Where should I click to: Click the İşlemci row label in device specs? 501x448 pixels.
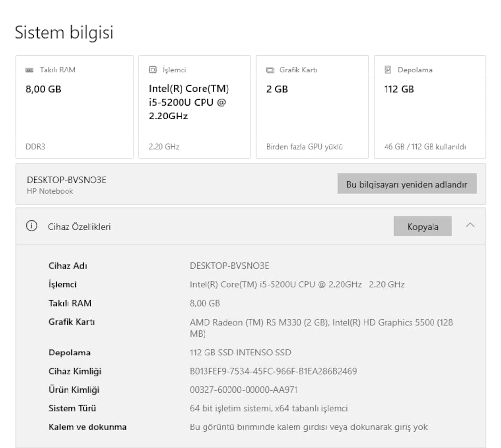point(63,284)
